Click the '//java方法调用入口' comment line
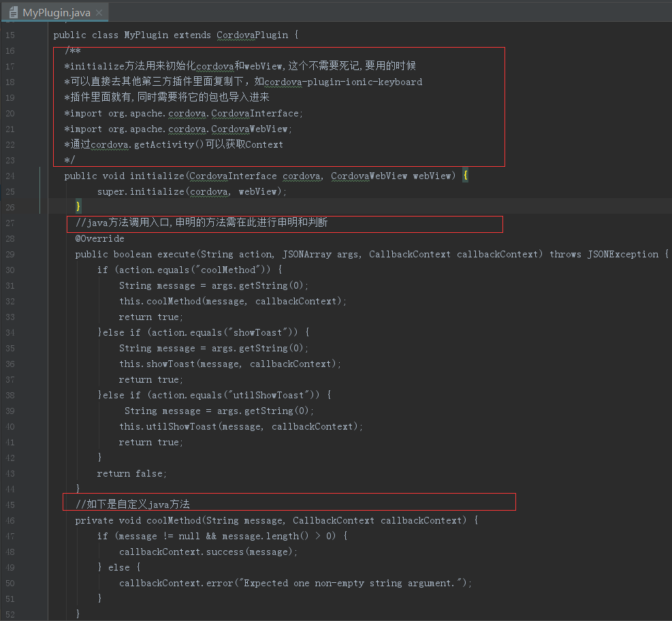 click(202, 223)
